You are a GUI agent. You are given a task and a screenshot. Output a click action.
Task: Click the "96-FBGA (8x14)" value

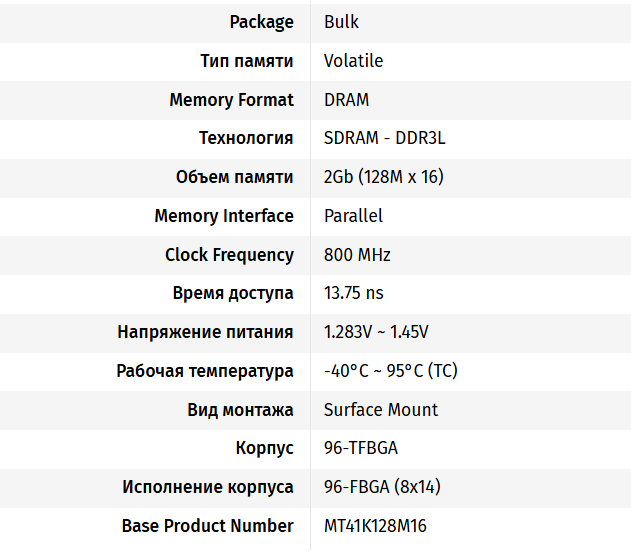tap(382, 487)
